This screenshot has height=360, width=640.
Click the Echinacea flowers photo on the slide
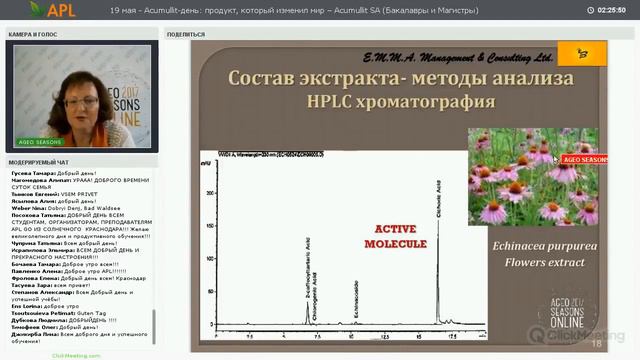click(x=533, y=177)
